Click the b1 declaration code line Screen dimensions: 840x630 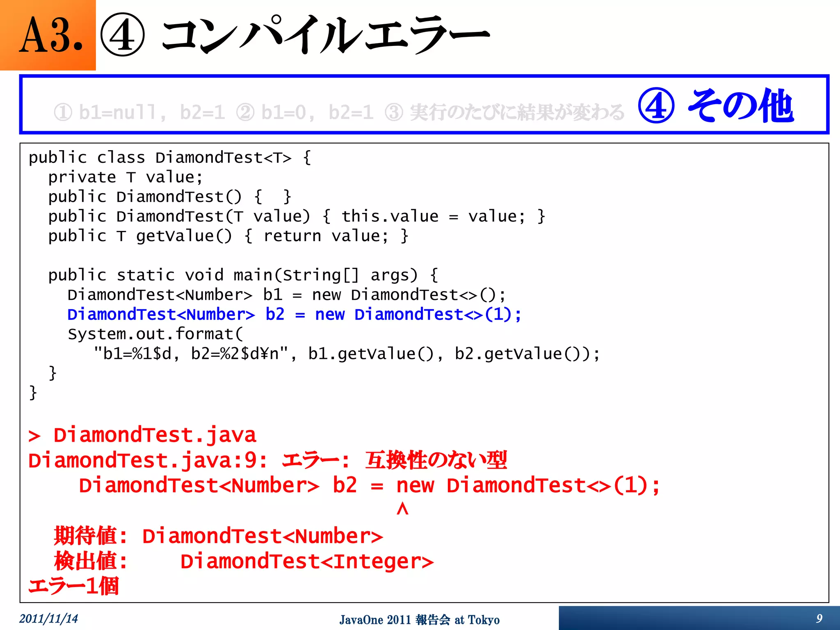[287, 295]
